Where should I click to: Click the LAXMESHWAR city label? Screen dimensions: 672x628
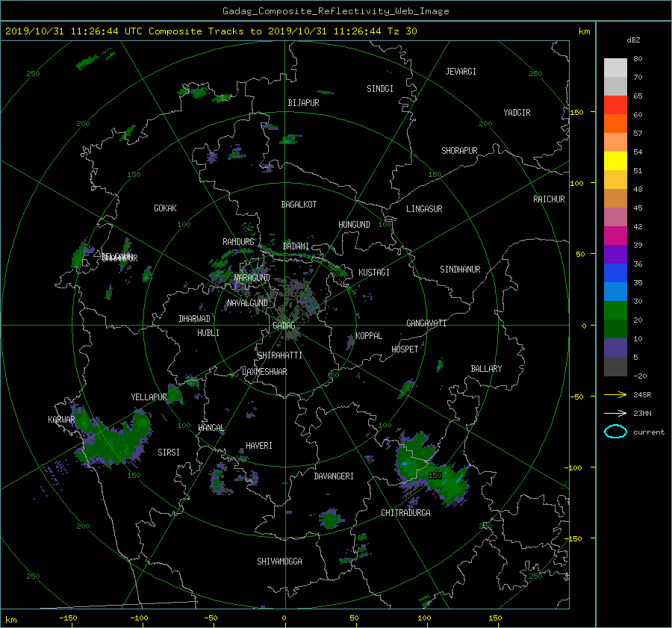point(264,372)
